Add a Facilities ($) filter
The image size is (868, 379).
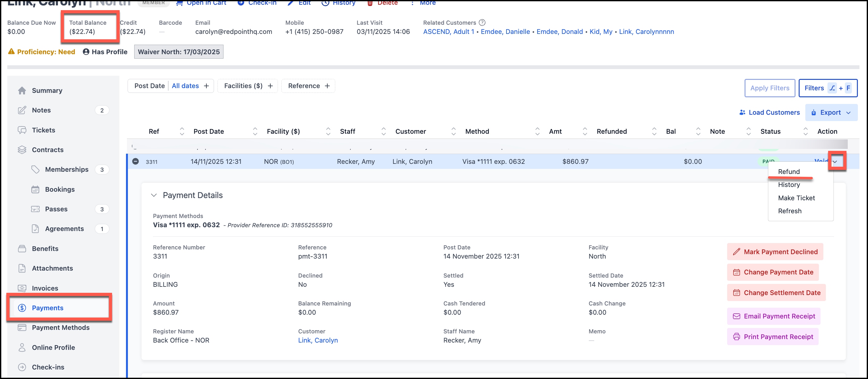tap(270, 86)
